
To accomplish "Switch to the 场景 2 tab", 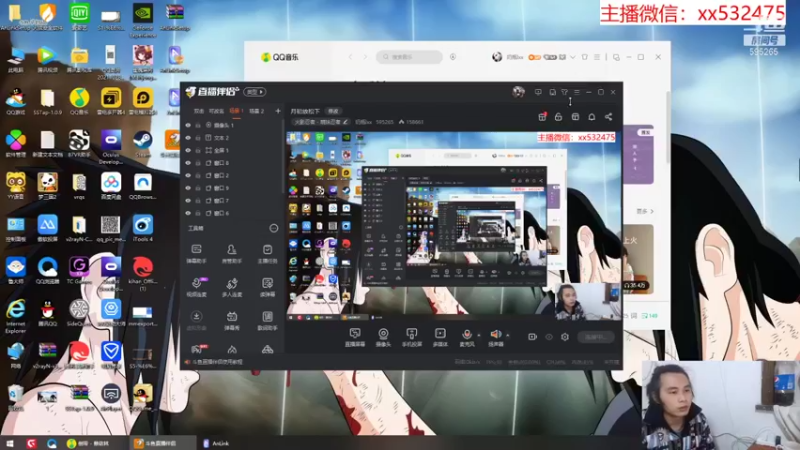I will point(257,111).
